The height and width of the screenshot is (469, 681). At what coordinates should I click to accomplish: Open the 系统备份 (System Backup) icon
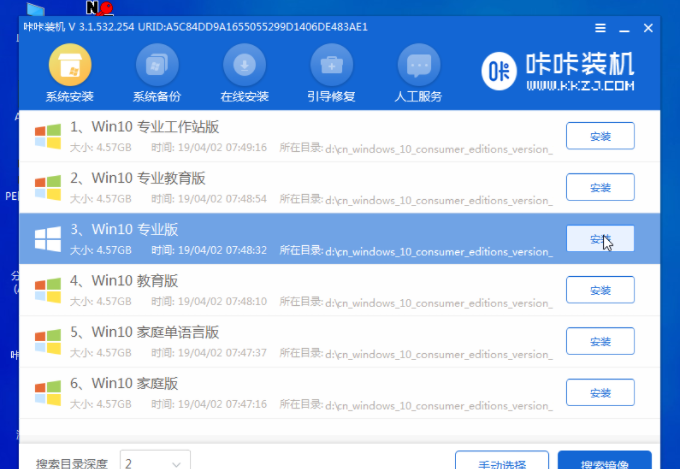[157, 67]
